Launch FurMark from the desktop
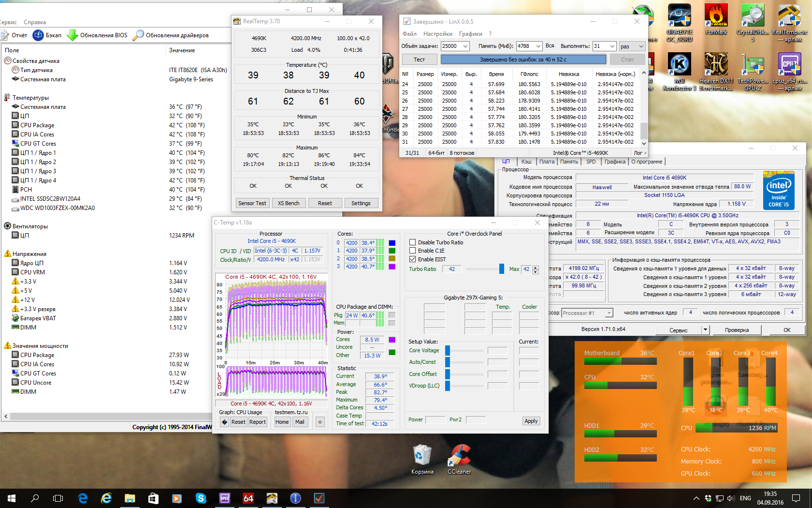812x508 pixels. (x=716, y=19)
